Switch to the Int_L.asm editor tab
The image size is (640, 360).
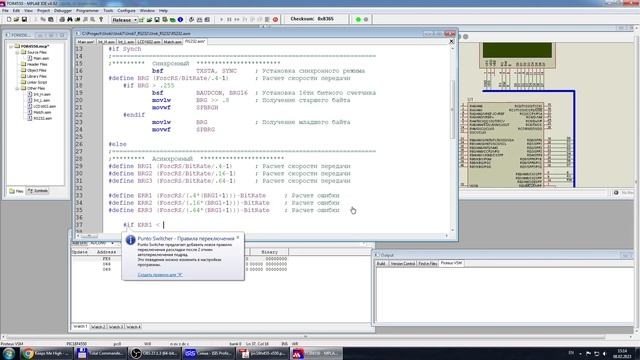pos(126,42)
